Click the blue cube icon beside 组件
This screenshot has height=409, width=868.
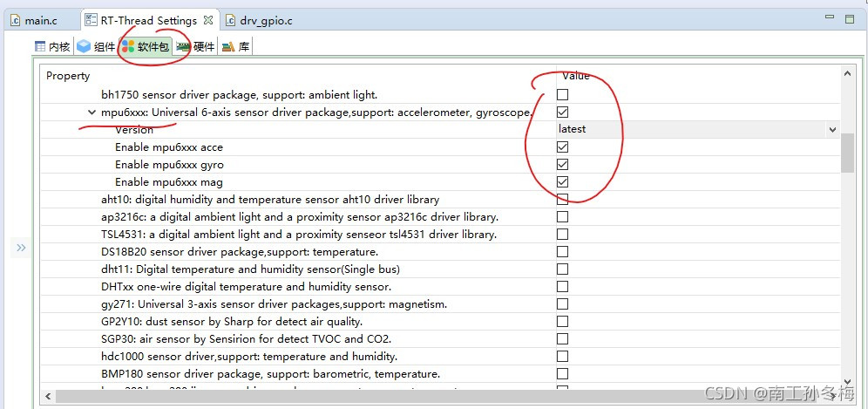point(84,46)
